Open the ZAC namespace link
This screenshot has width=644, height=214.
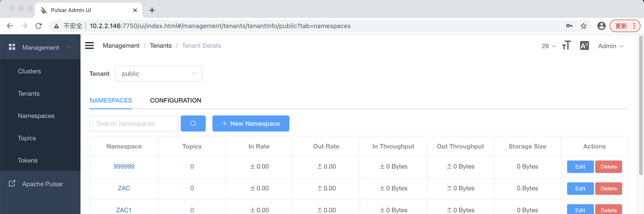[124, 188]
